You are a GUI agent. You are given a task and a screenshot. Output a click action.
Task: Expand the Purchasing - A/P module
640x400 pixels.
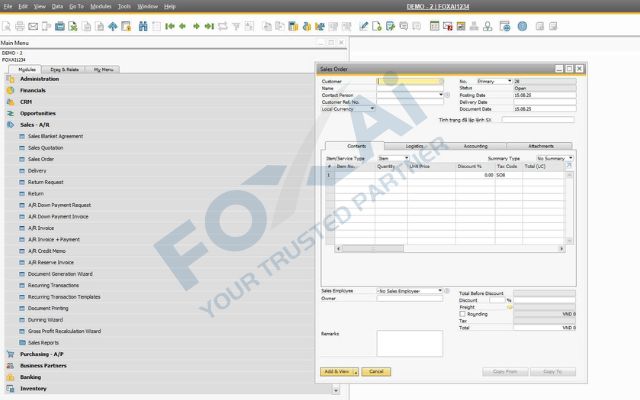pos(42,354)
